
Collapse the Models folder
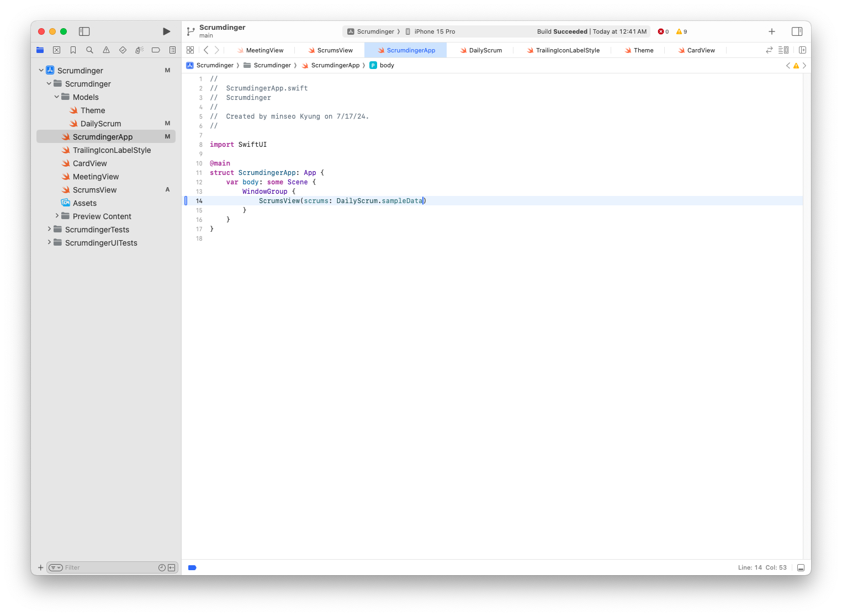coord(56,97)
